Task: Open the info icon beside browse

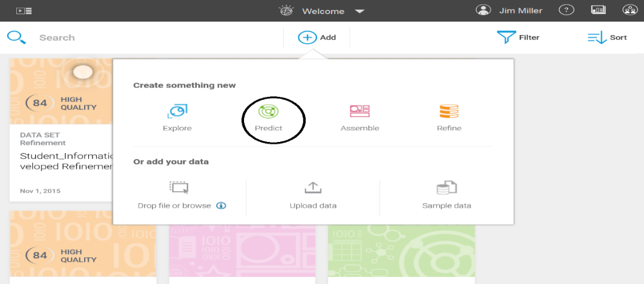Action: [221, 206]
